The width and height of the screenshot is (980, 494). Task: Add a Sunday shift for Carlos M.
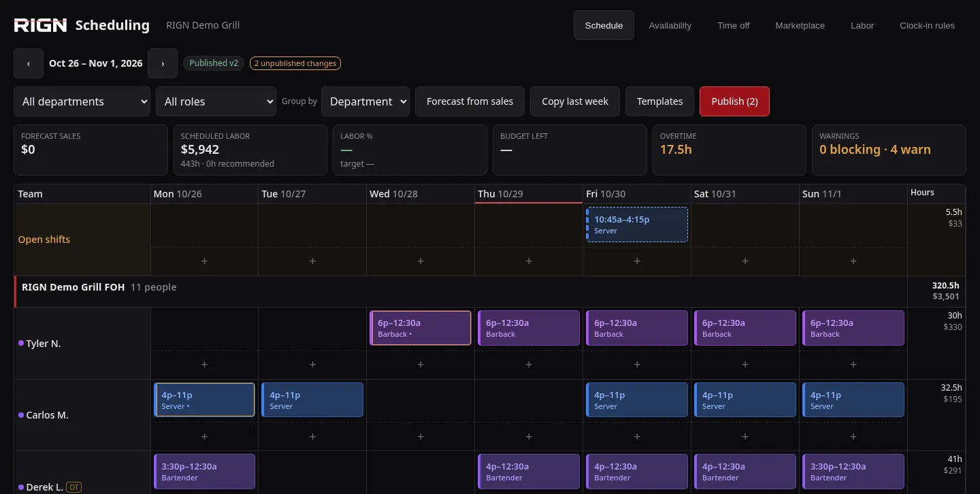853,437
